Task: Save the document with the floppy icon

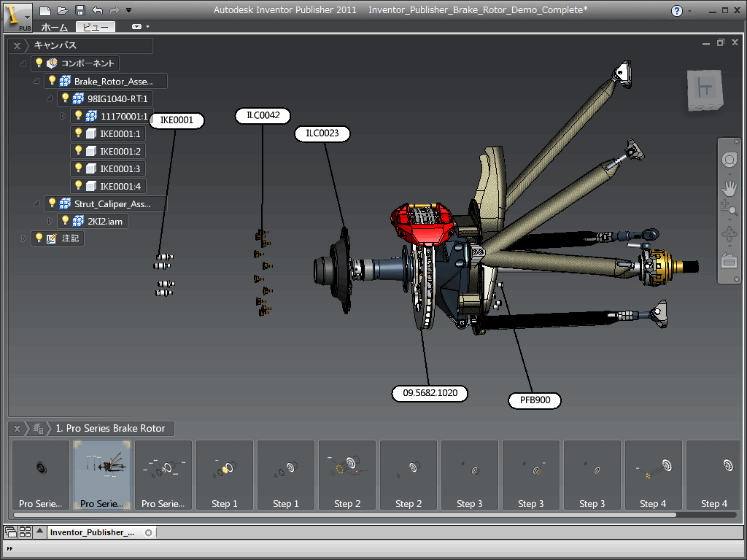Action: click(x=80, y=10)
